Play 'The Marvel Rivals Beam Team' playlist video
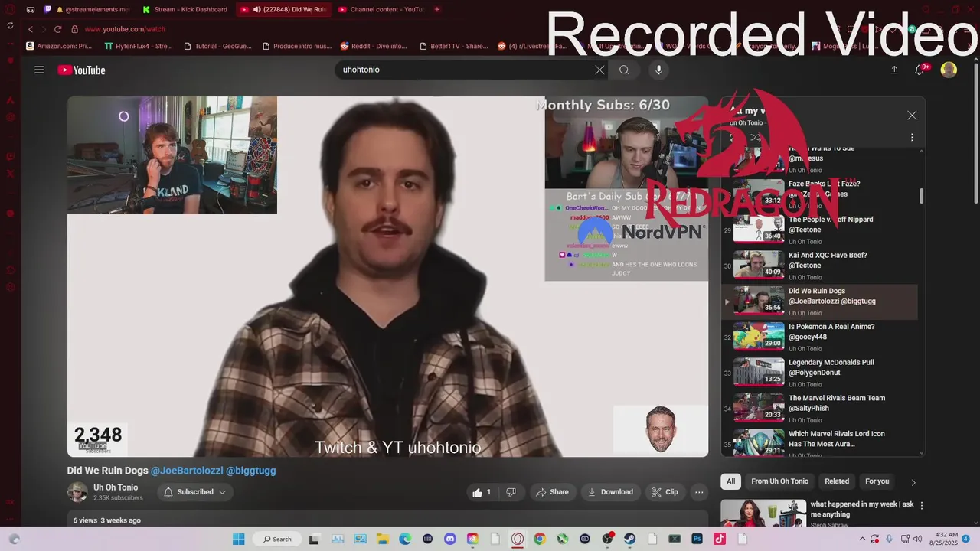Screen dimensions: 980x551 [x=819, y=408]
